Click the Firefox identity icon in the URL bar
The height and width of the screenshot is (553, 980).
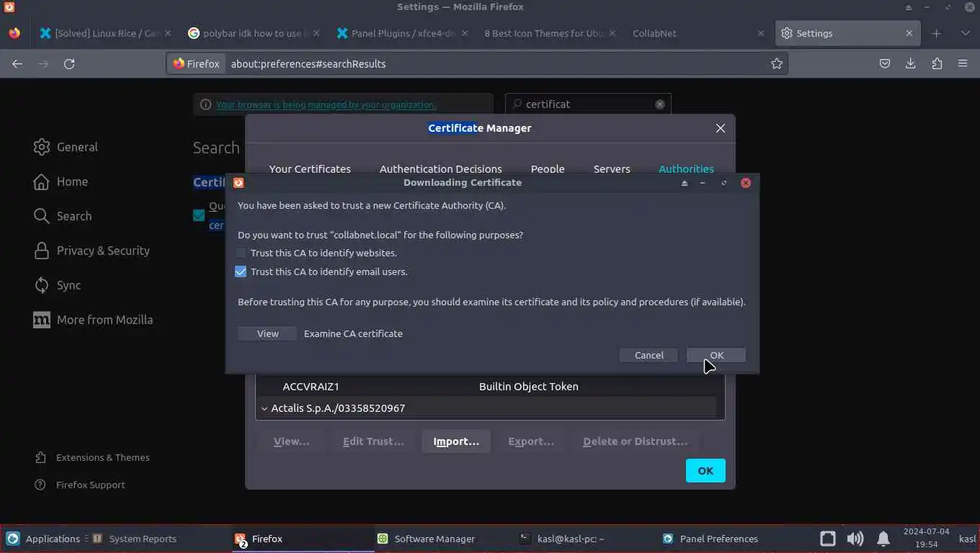pos(196,63)
